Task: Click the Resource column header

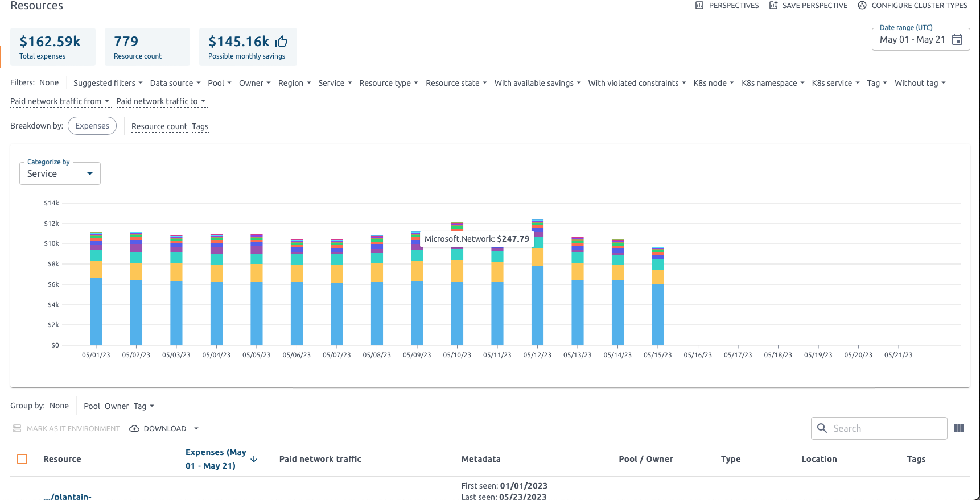Action: pyautogui.click(x=62, y=459)
